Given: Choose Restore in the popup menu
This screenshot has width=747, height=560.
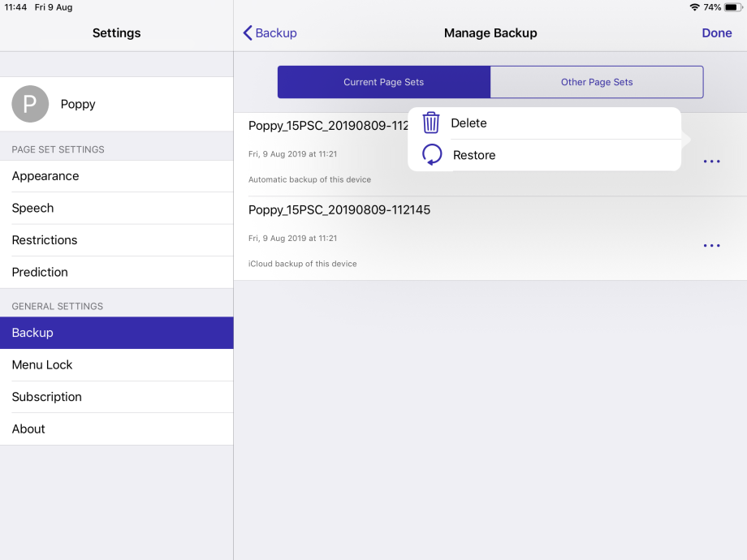Looking at the screenshot, I should pos(544,155).
